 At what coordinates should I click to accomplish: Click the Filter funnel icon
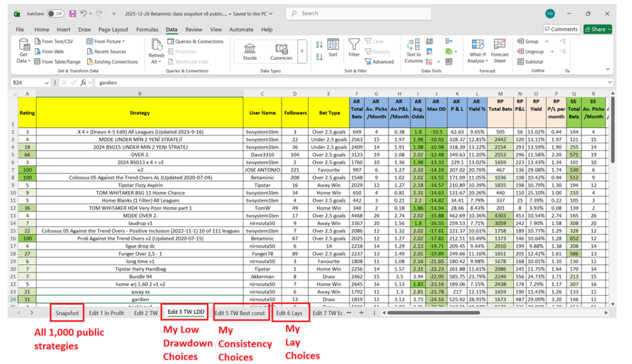(354, 44)
